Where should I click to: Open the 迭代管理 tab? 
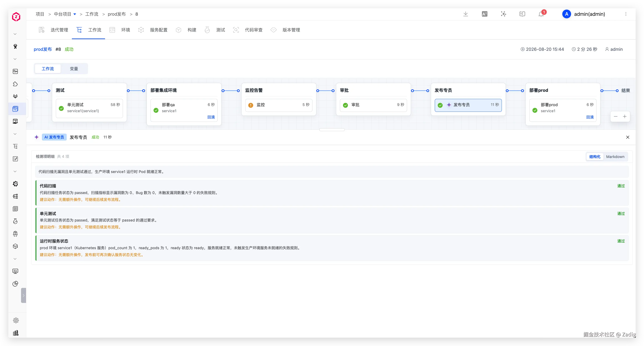point(53,30)
